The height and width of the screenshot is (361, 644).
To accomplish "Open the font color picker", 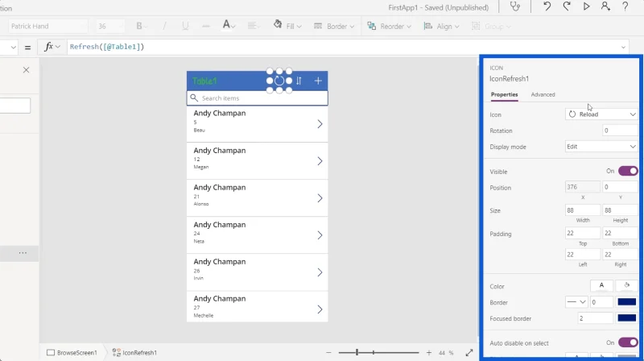I will pos(229,26).
